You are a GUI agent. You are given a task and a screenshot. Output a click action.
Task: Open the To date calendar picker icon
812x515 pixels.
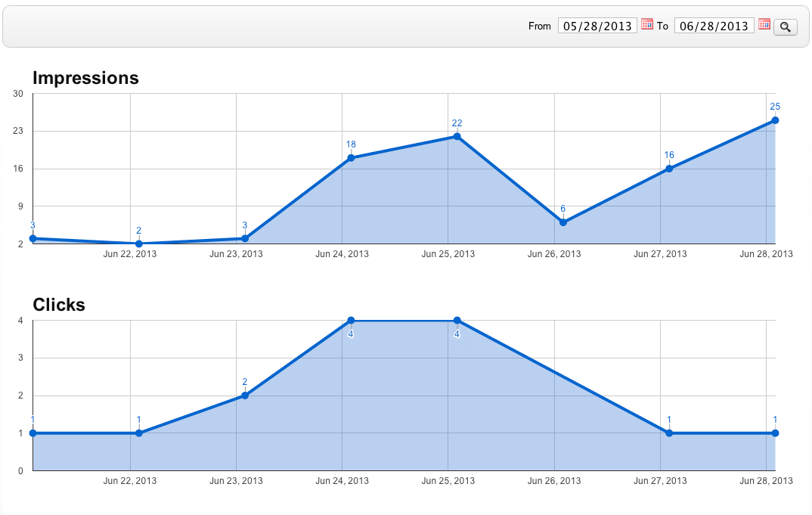coord(764,25)
